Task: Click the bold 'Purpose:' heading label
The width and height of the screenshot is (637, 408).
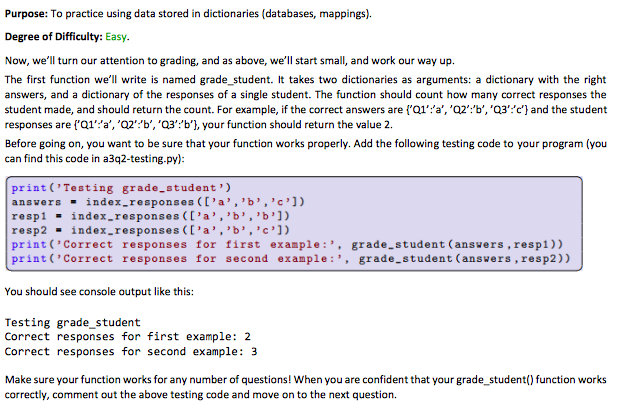Action: (x=26, y=14)
